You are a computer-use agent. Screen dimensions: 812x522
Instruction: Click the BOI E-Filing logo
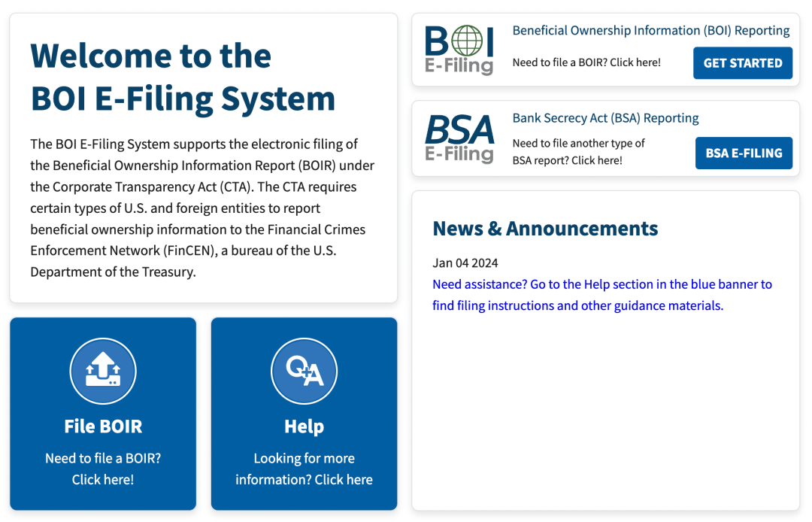(459, 50)
